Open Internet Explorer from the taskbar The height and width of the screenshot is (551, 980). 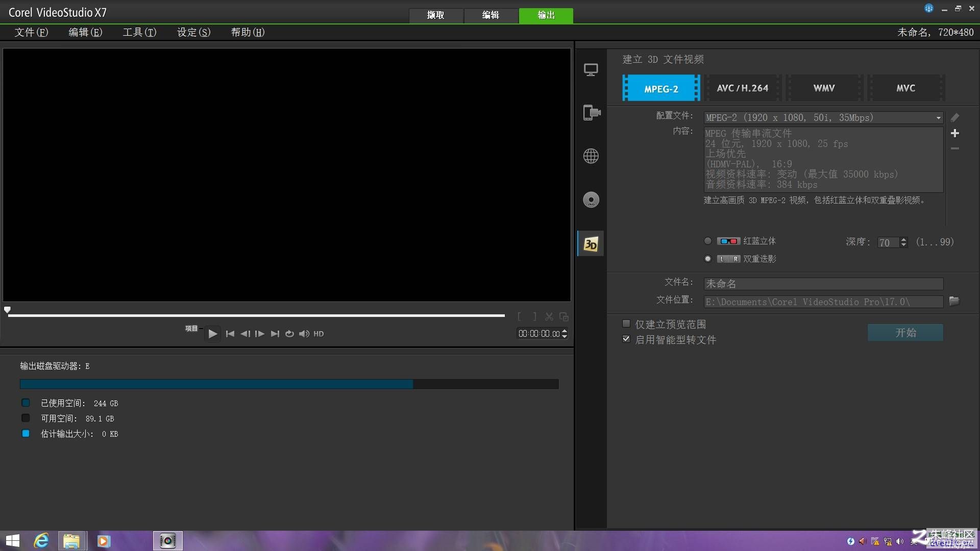point(41,541)
